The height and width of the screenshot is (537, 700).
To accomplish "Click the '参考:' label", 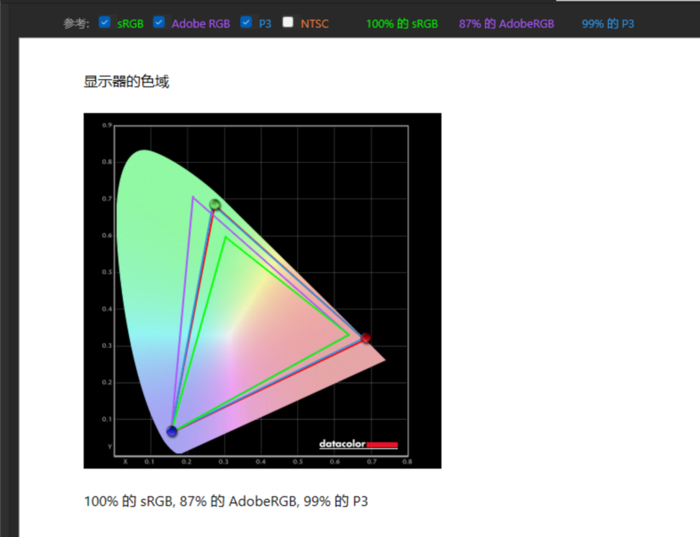I will (x=76, y=24).
